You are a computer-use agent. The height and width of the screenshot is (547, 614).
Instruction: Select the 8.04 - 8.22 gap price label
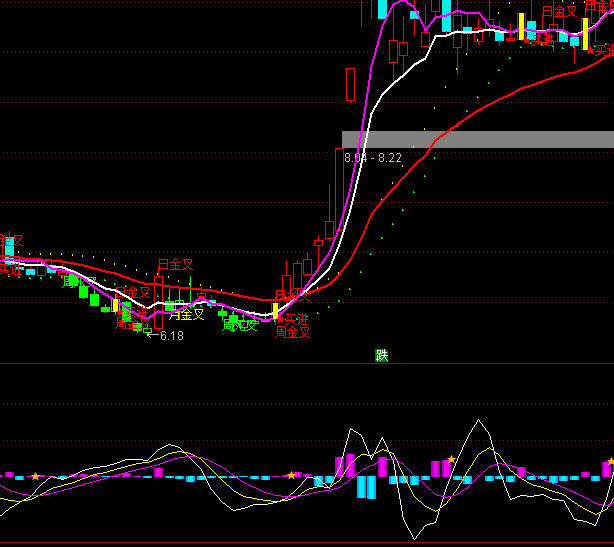(372, 158)
